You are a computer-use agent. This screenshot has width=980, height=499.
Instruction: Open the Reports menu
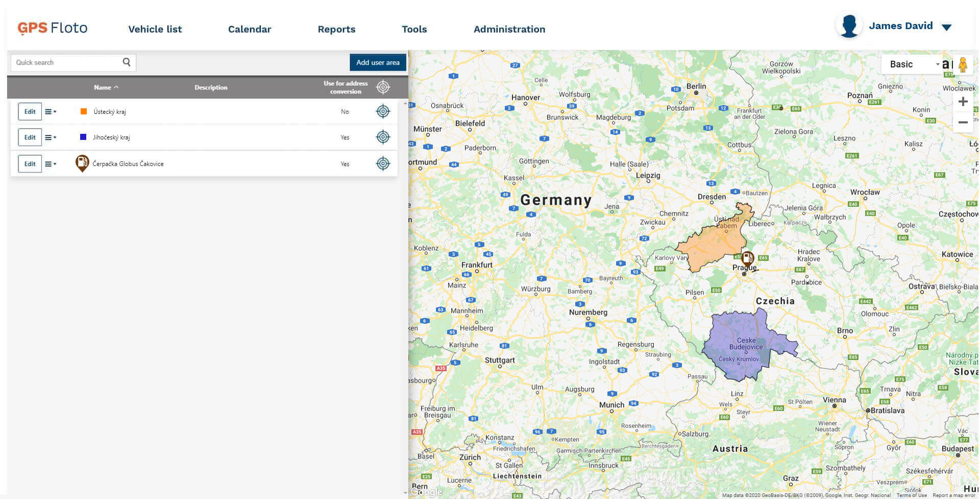336,29
